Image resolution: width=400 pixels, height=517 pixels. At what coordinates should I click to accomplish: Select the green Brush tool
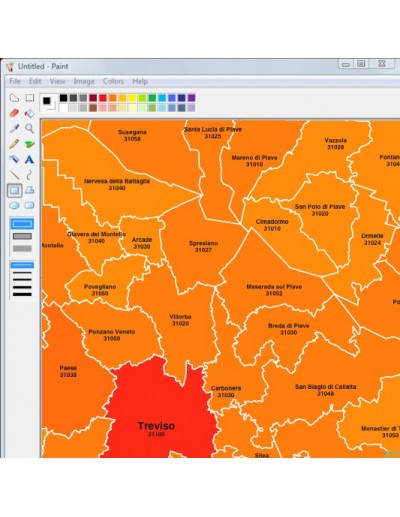coord(30,144)
